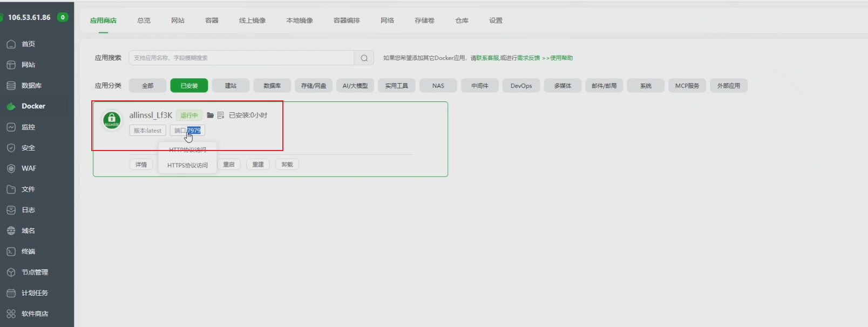Screen dimensions: 868x327
Task: Open the 存储卷 tab
Action: point(424,21)
